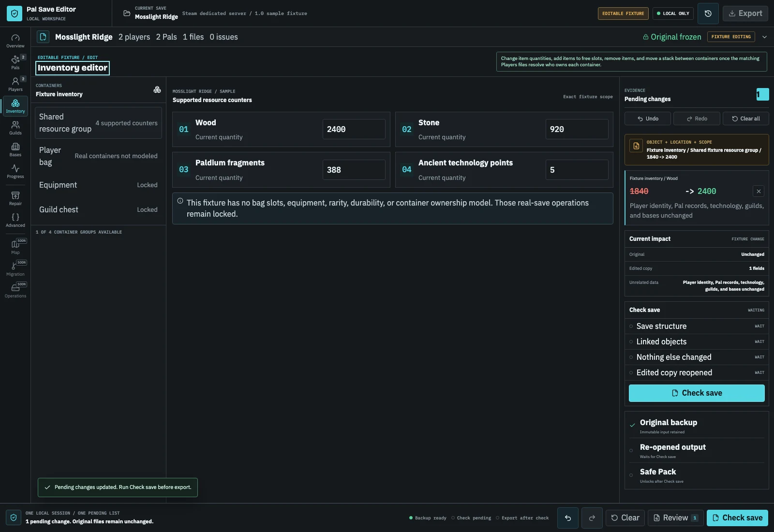The image size is (774, 532).
Task: Click the Object + Location + Scope evidence card
Action: (x=697, y=150)
